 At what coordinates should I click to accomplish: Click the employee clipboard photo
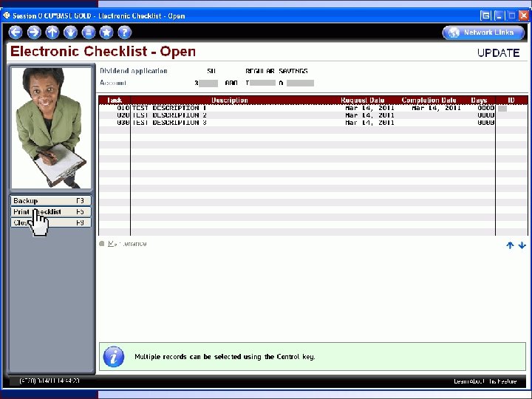click(51, 128)
